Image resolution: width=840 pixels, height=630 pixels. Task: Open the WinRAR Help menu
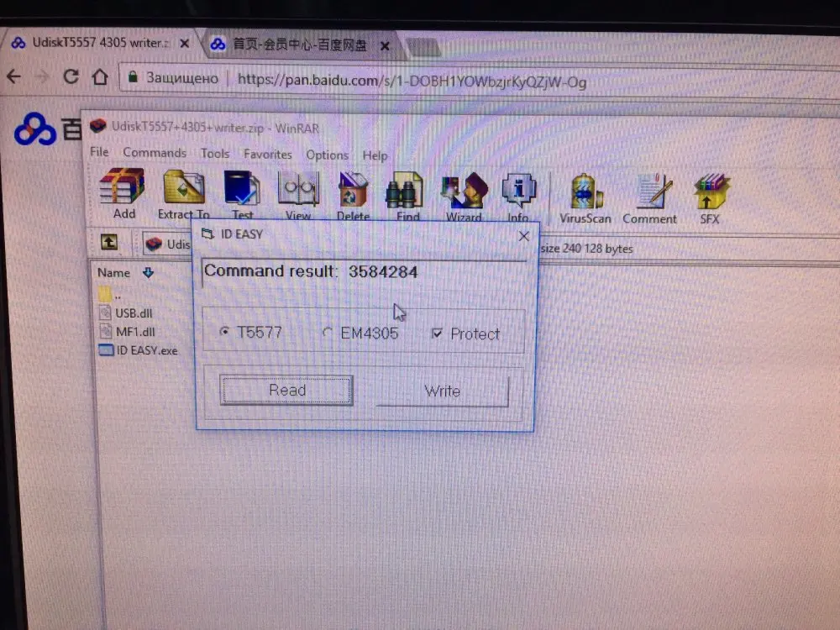[375, 155]
